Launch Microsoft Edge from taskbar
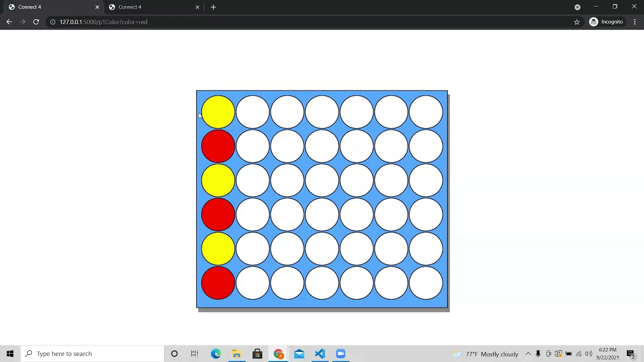The image size is (644, 362). click(216, 353)
